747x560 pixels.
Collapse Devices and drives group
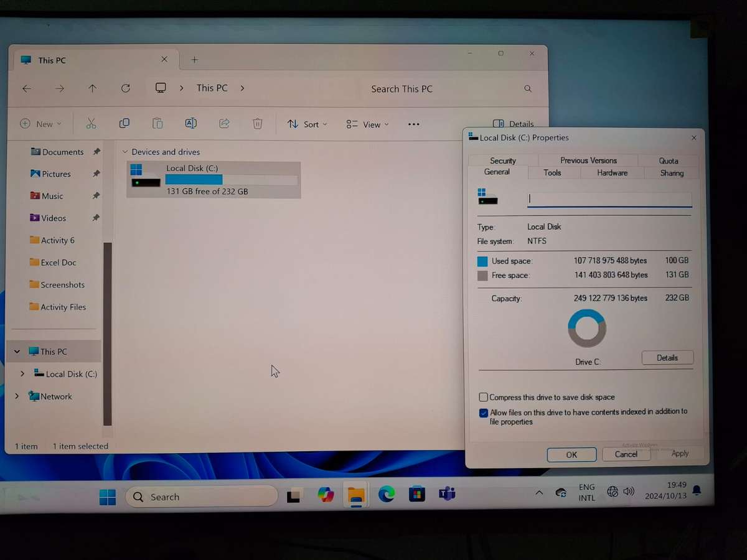(x=125, y=152)
